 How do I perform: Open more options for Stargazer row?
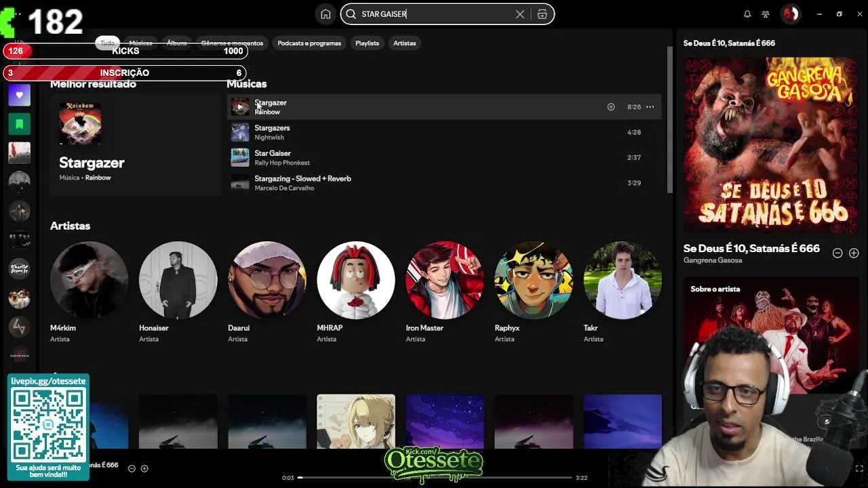click(650, 107)
